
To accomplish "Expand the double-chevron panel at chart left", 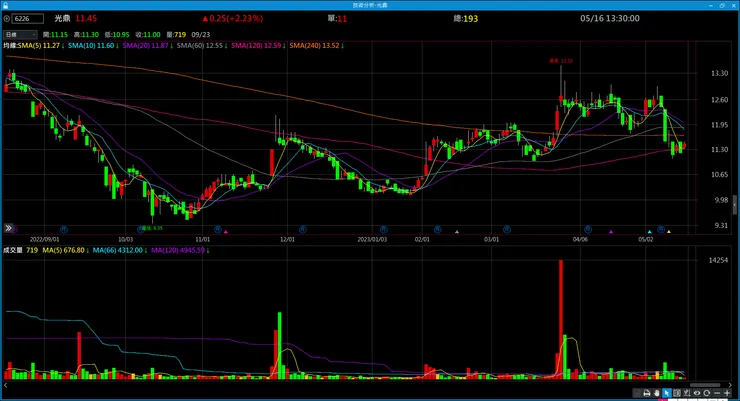I will [8, 228].
